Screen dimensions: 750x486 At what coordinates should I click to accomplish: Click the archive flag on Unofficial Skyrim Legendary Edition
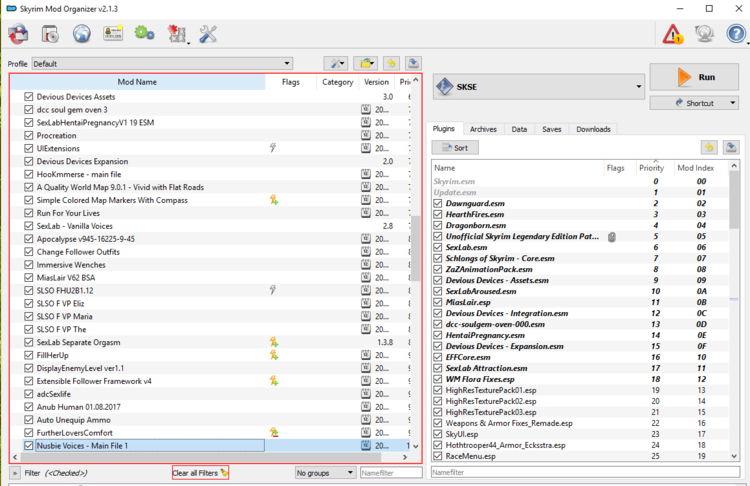click(612, 236)
